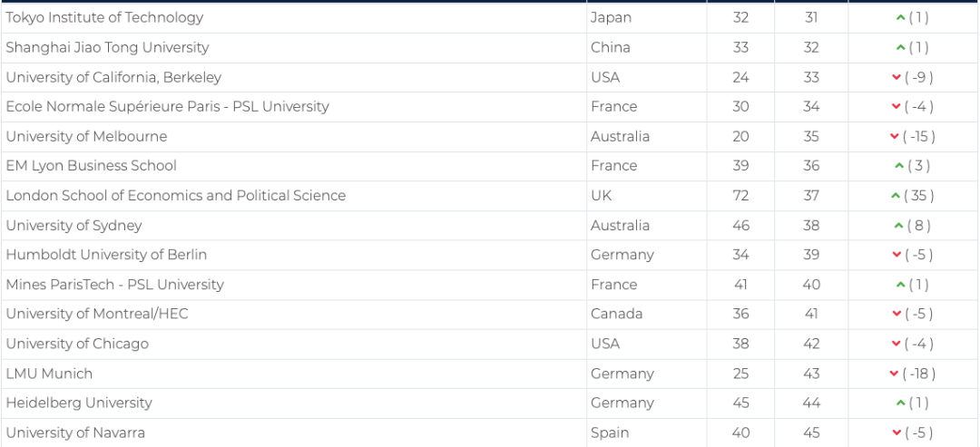This screenshot has width=980, height=447.
Task: Click the Canada country cell
Action: (x=616, y=315)
